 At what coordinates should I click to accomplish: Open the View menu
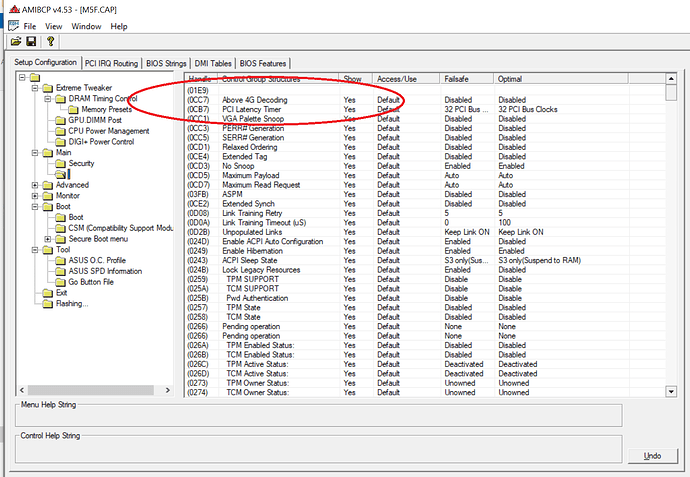53,26
